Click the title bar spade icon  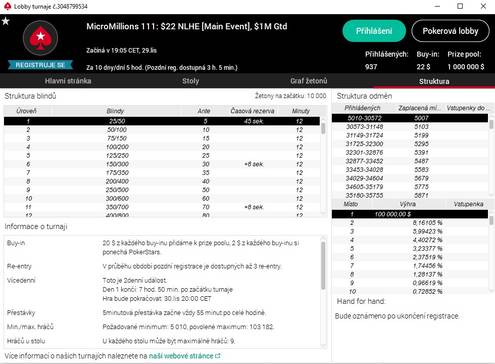pyautogui.click(x=7, y=6)
